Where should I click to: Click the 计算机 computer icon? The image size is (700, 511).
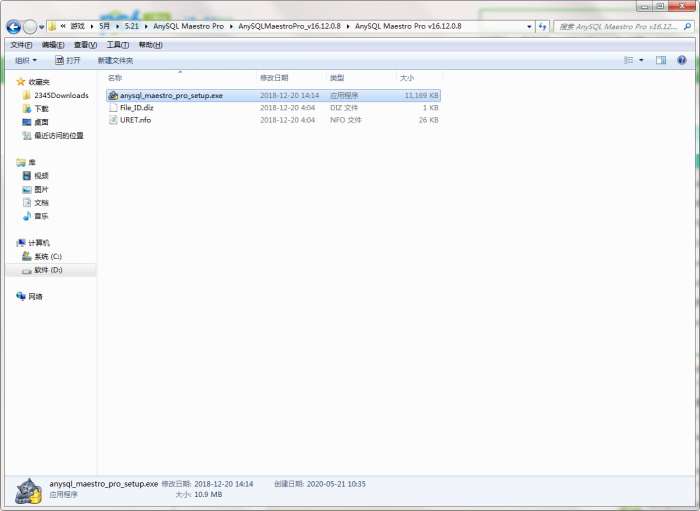pos(21,243)
